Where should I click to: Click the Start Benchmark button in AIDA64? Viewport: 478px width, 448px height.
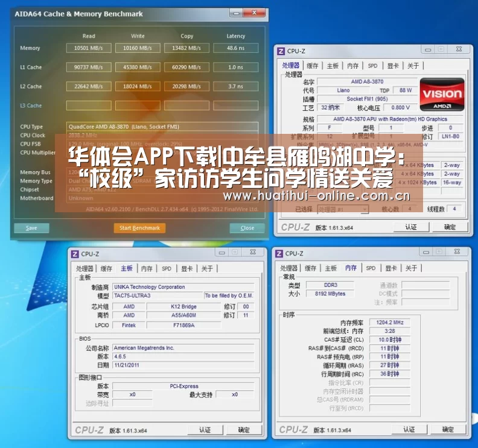coord(139,228)
